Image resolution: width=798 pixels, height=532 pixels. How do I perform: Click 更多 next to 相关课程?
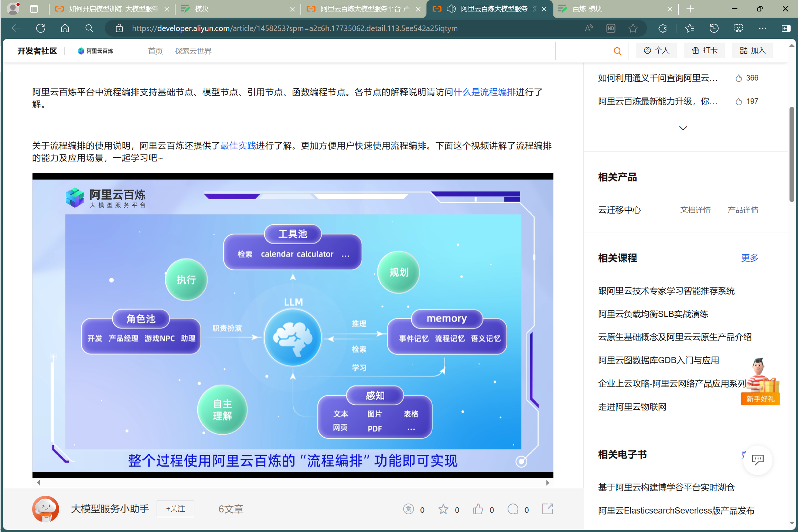point(750,258)
